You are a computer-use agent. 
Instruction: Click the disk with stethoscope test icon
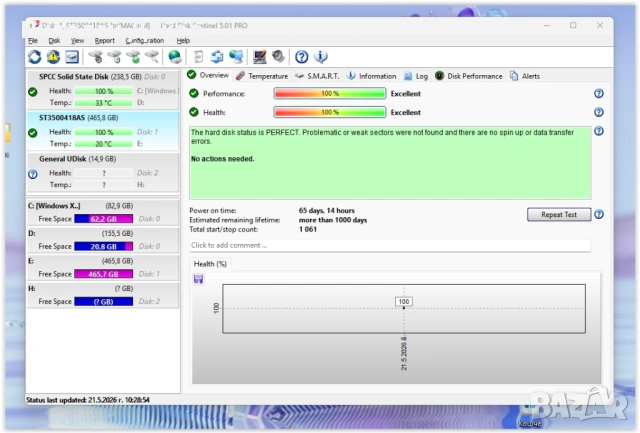(x=96, y=57)
